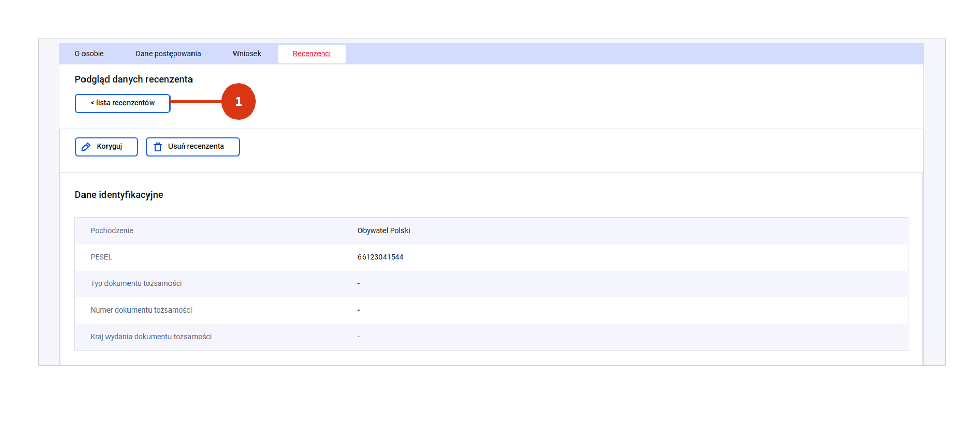Click the Kraj wydania dokumentu tożsamości label

[151, 337]
